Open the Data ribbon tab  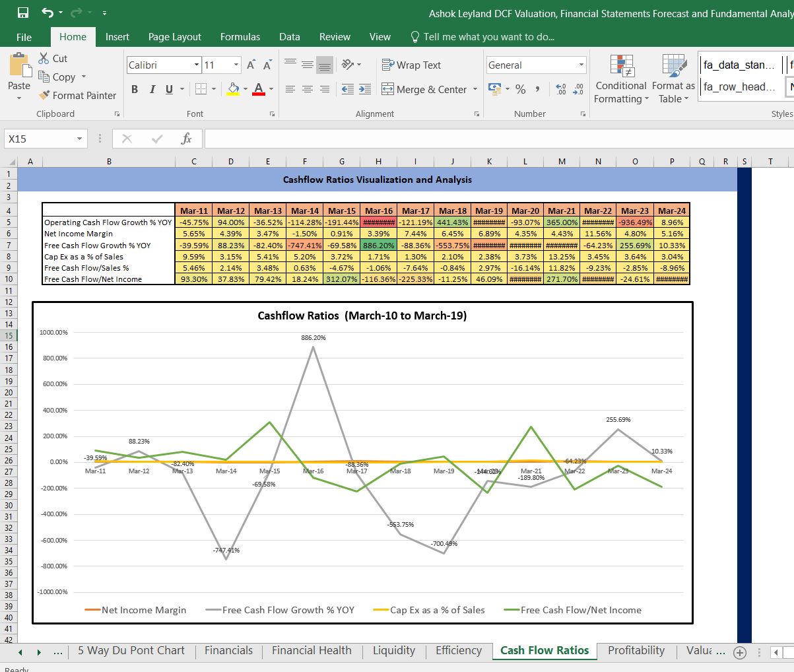pyautogui.click(x=290, y=37)
